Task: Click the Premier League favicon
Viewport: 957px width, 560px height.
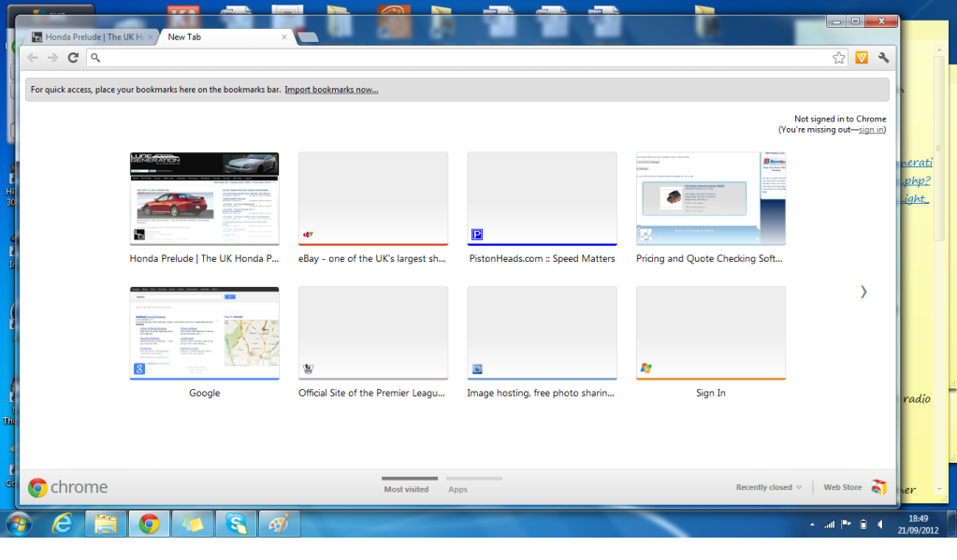Action: 308,368
